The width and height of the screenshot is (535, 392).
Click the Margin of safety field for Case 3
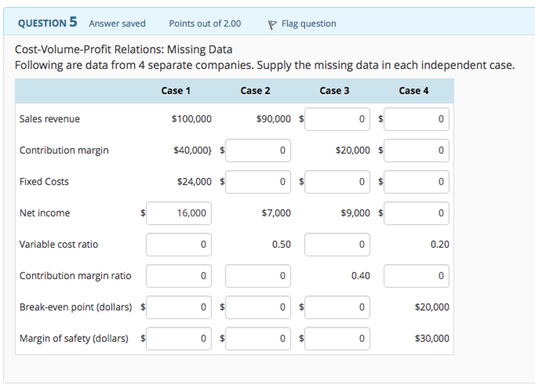(337, 339)
